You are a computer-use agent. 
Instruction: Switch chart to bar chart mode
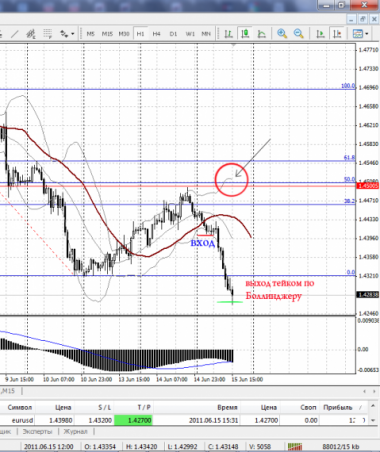click(x=228, y=34)
